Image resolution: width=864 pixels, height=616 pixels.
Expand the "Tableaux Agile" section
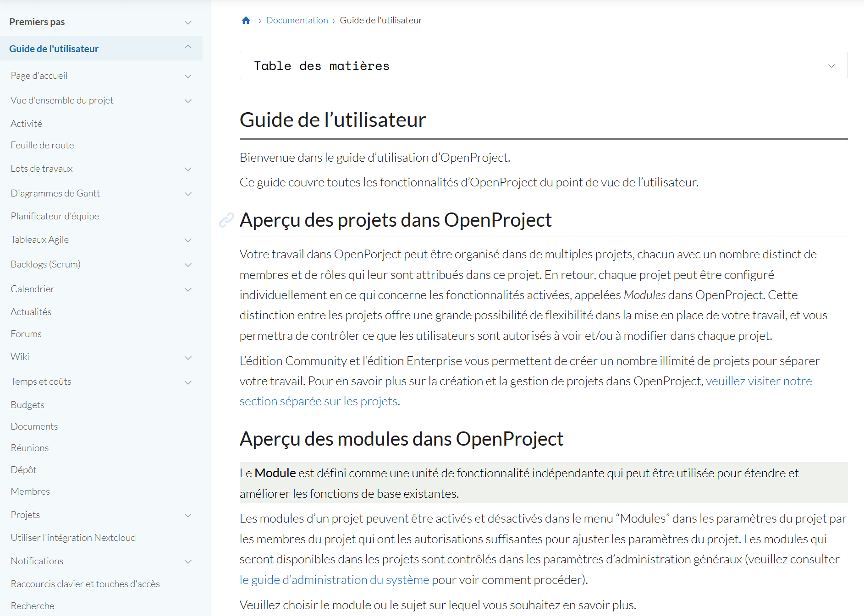tap(187, 240)
